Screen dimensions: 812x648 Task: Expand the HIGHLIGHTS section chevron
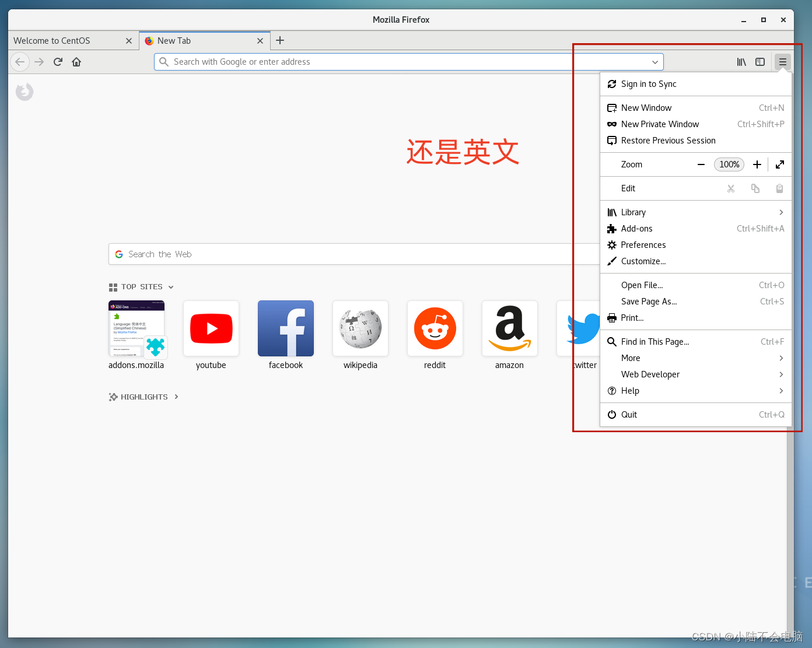coord(176,397)
